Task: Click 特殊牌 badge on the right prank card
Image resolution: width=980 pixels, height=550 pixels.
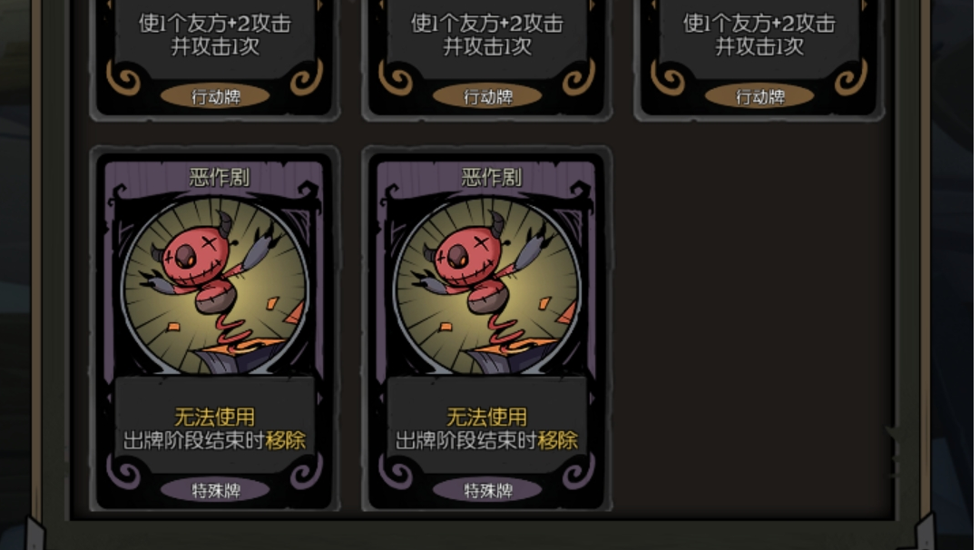Action: click(x=487, y=490)
